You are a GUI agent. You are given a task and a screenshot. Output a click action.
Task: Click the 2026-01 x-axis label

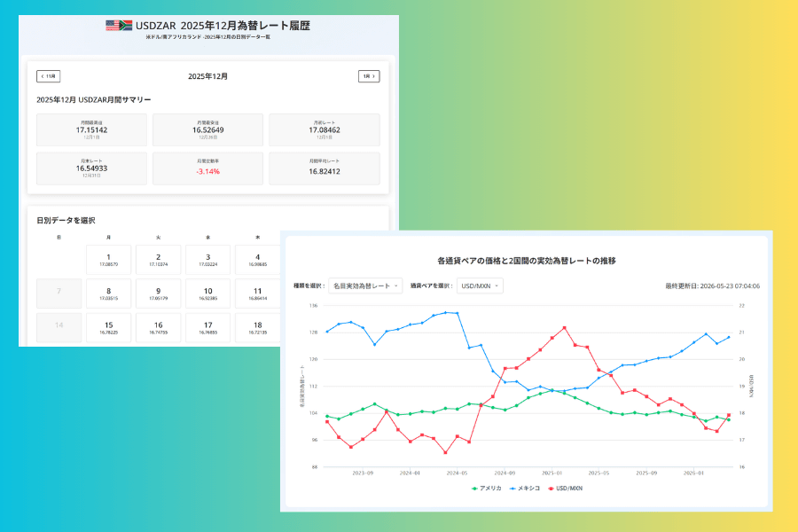tap(693, 473)
